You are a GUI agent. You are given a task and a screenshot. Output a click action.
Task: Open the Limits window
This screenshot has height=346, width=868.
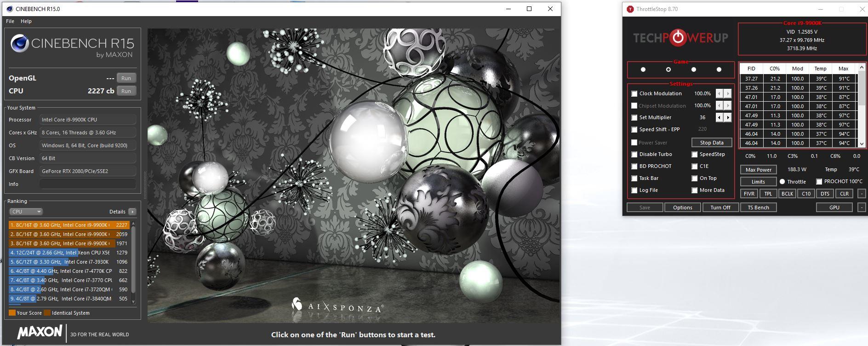pos(758,182)
